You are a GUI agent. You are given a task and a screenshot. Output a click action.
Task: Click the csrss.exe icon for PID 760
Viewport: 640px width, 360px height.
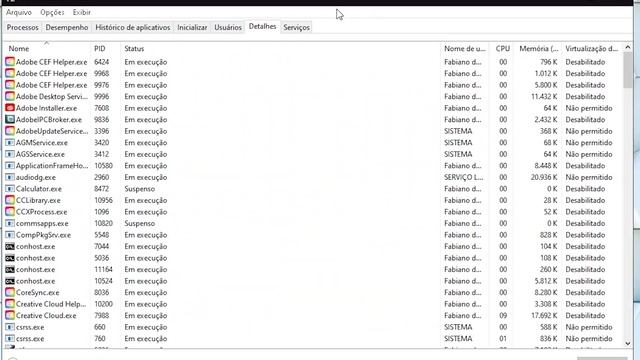(10, 339)
